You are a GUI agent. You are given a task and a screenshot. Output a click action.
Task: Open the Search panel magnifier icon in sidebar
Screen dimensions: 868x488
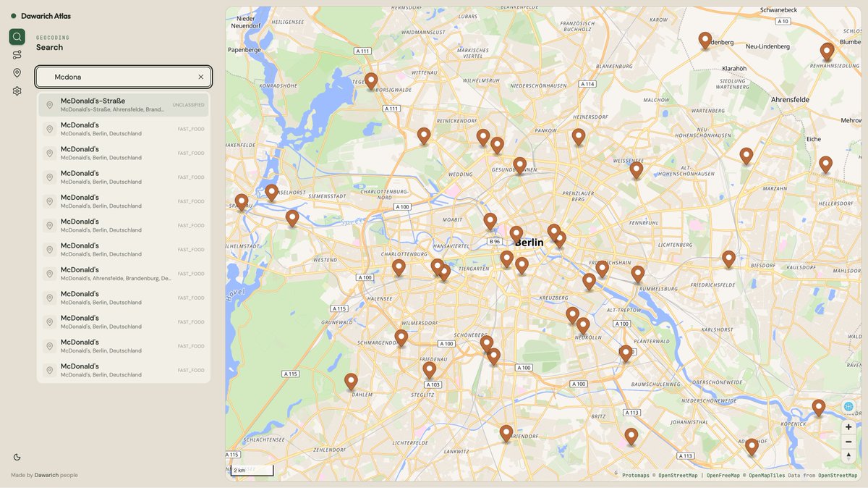pos(17,37)
